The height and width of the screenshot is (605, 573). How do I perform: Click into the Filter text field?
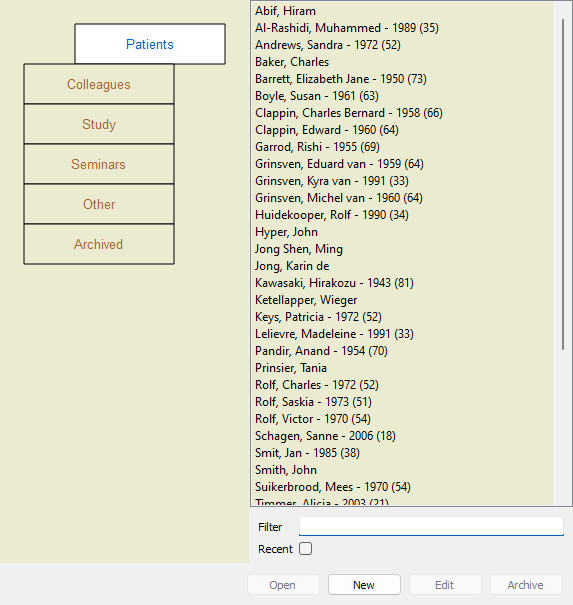(431, 526)
